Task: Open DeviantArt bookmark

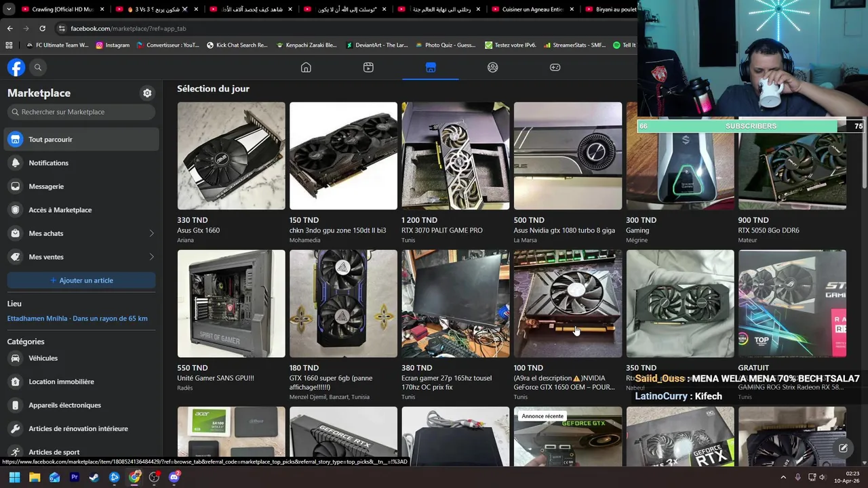Action: click(x=377, y=45)
